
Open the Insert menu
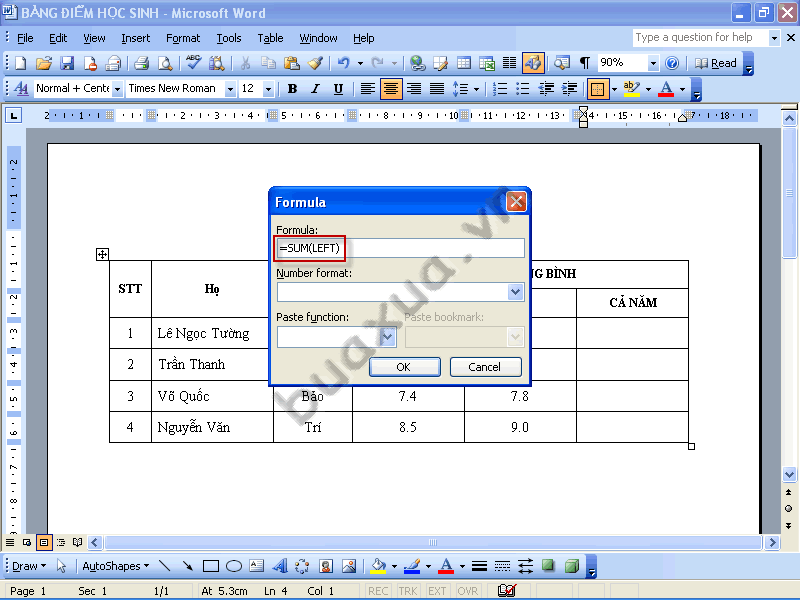(136, 38)
